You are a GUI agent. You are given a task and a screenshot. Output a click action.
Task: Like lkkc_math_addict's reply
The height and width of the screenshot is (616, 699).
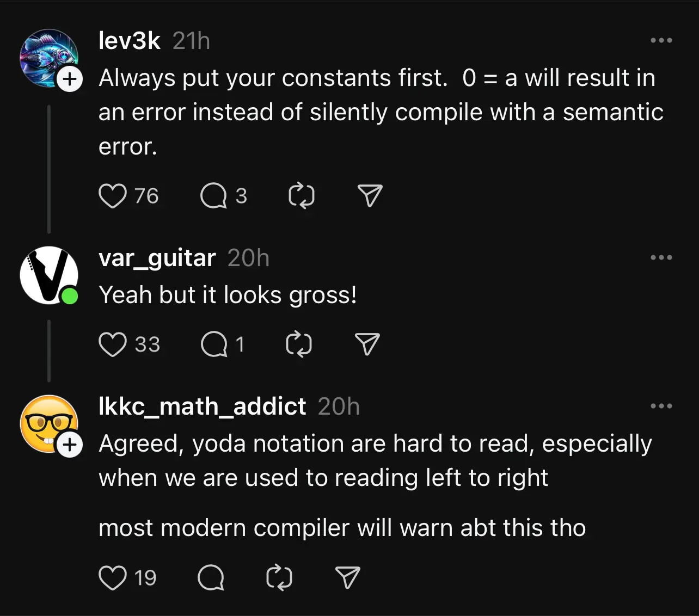coord(113,577)
